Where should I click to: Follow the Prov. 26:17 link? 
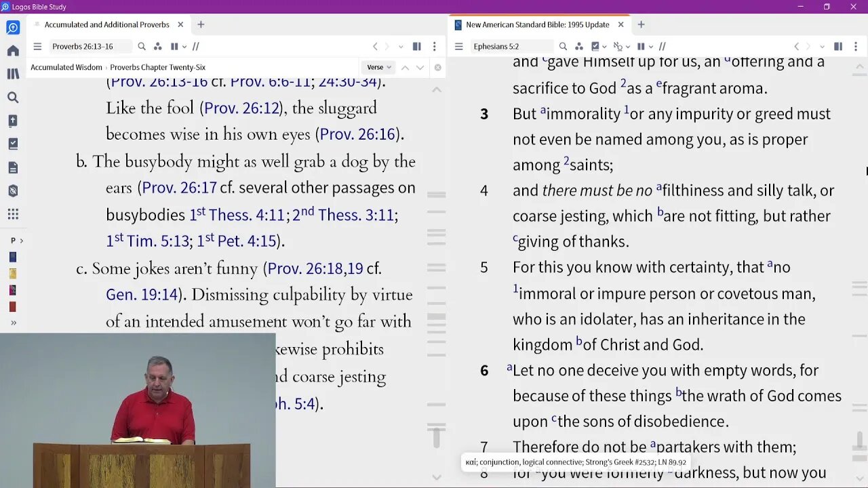coord(180,188)
